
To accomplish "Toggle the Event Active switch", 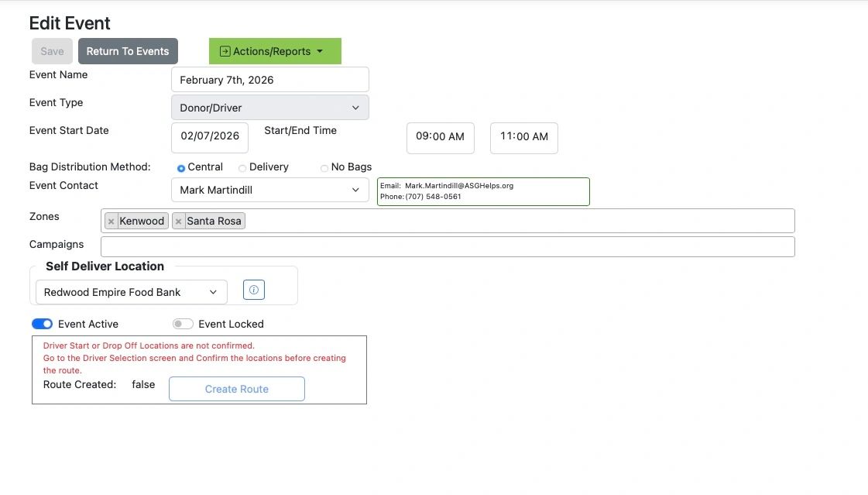I will pyautogui.click(x=42, y=324).
